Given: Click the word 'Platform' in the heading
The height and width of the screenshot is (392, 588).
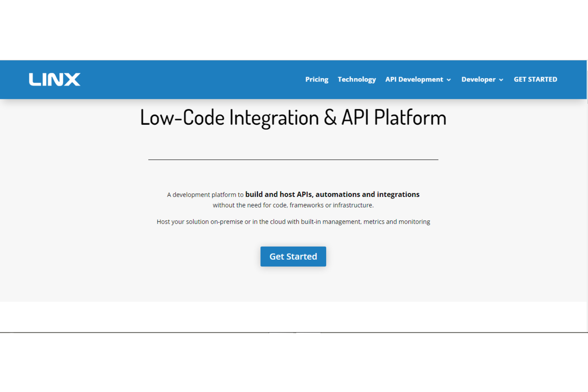Looking at the screenshot, I should pyautogui.click(x=410, y=118).
